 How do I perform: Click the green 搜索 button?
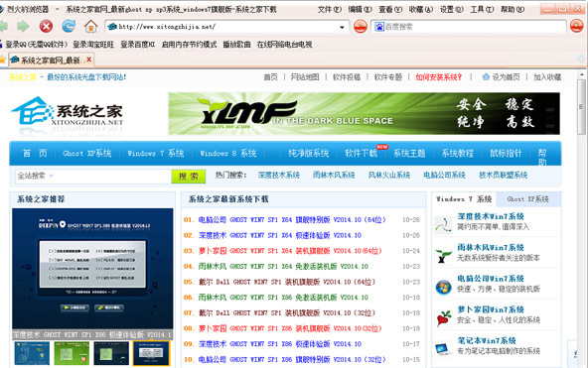coord(189,176)
